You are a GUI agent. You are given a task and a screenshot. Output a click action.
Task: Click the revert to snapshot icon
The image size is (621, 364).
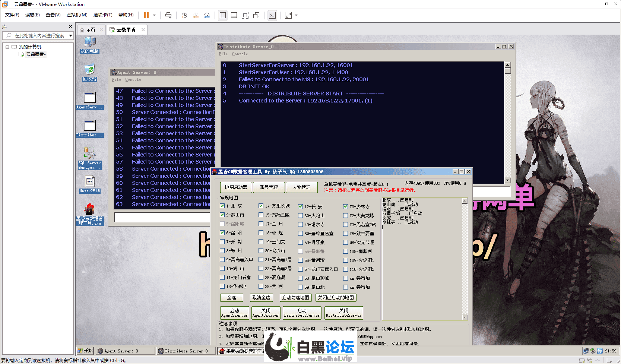pyautogui.click(x=196, y=15)
